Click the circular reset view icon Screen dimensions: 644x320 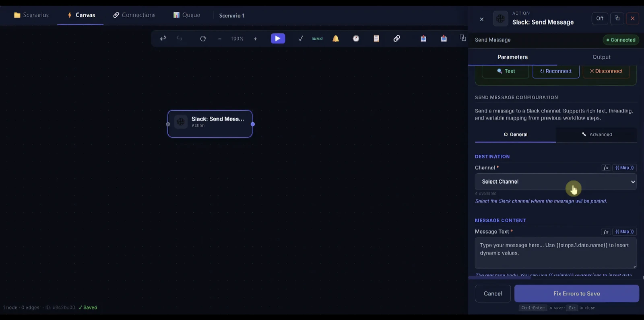click(x=203, y=39)
